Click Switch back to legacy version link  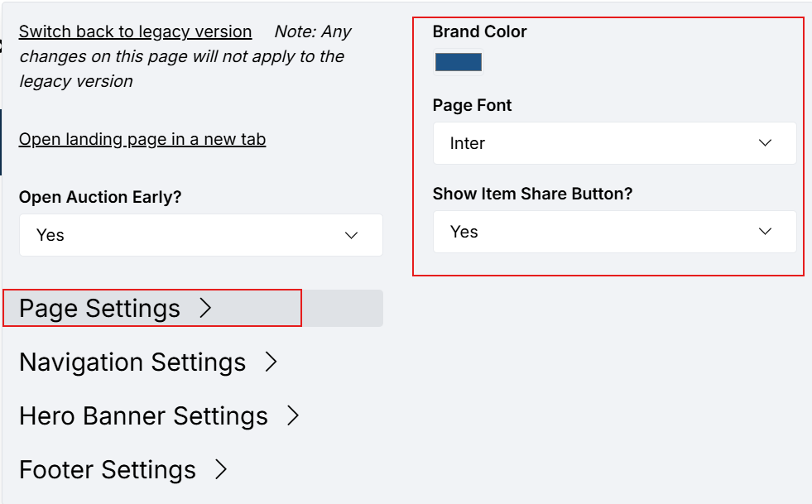point(135,31)
